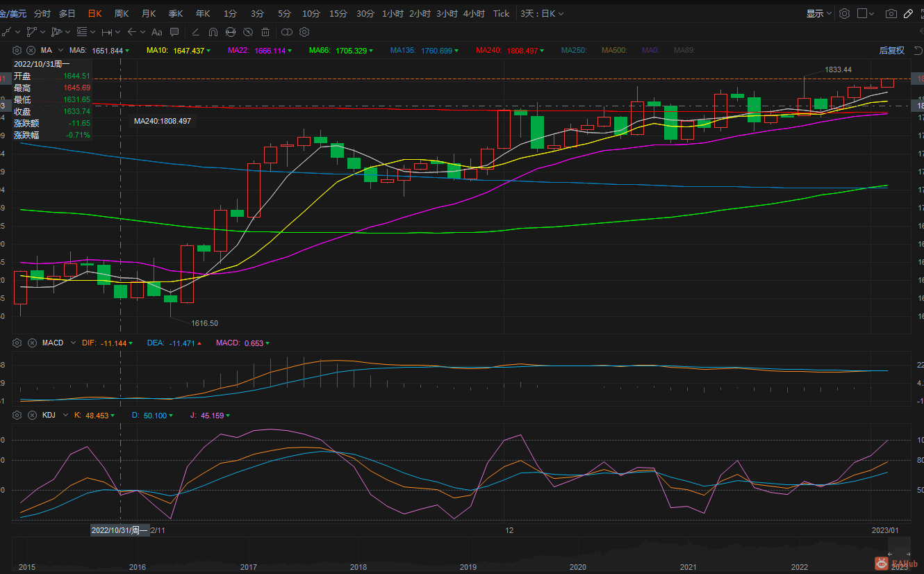Select the Tick chart tab
The image size is (924, 574).
click(501, 13)
